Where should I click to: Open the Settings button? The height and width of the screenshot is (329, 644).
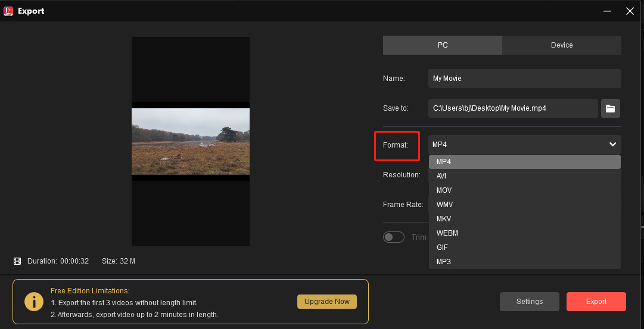(530, 302)
